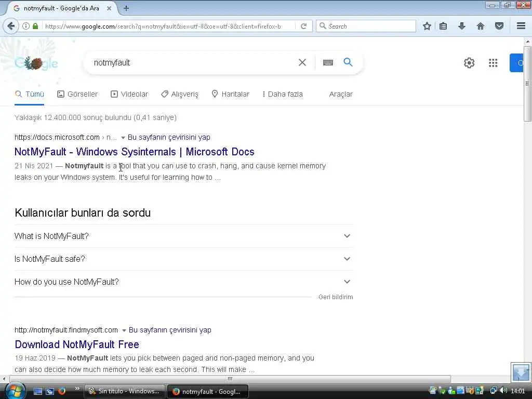Open the bookmarks list icon
Image resolution: width=532 pixels, height=399 pixels.
pos(443,26)
